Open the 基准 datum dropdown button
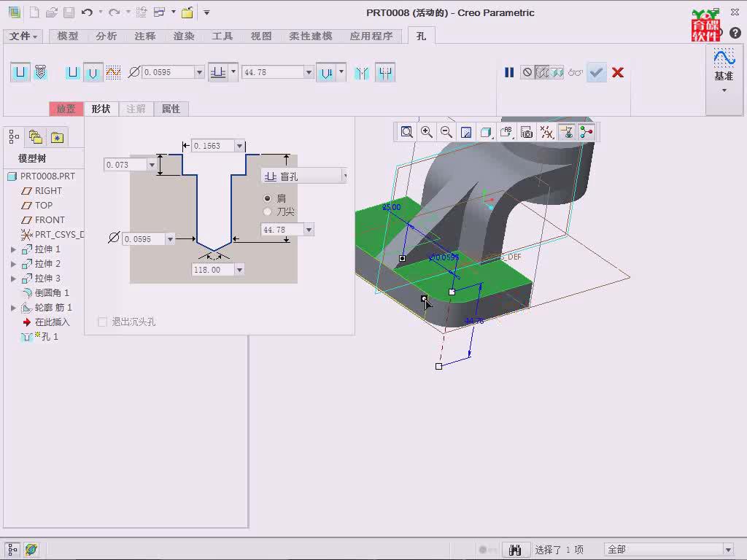Image resolution: width=747 pixels, height=560 pixels. click(724, 81)
